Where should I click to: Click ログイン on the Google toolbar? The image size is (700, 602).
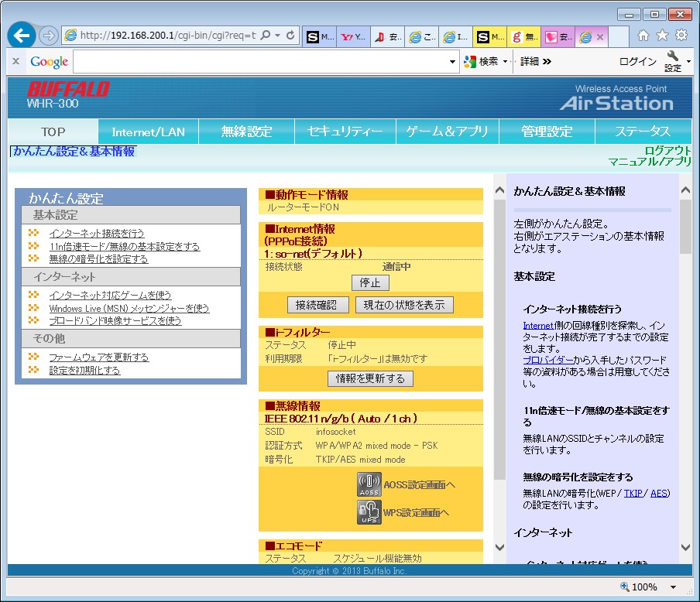tap(638, 62)
